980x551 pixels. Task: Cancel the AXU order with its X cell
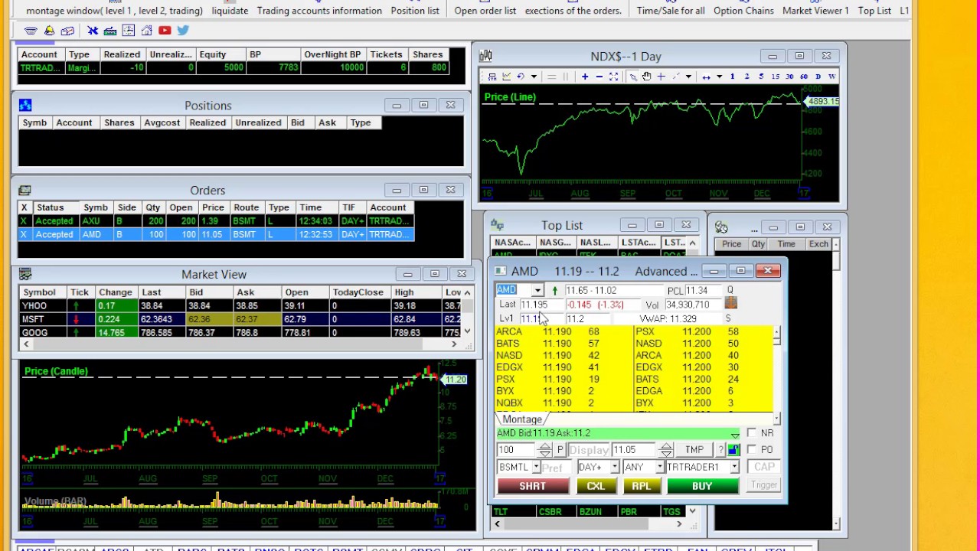point(24,221)
